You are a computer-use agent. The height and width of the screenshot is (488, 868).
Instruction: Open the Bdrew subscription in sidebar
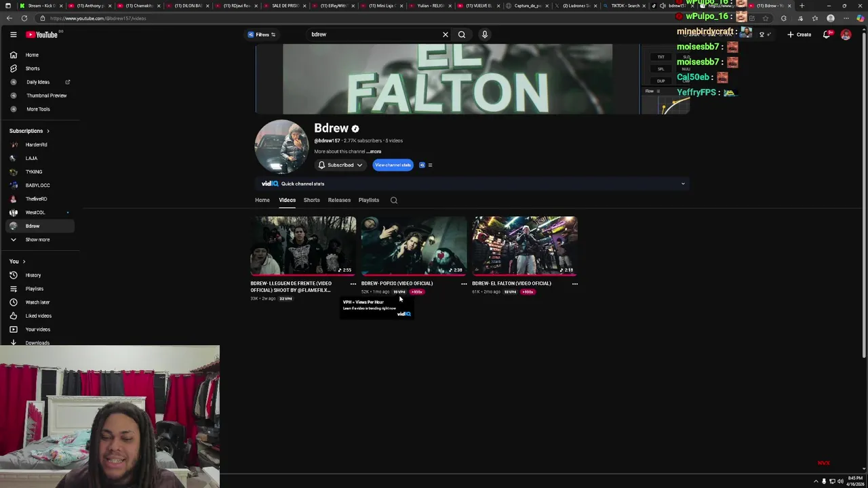tap(41, 226)
